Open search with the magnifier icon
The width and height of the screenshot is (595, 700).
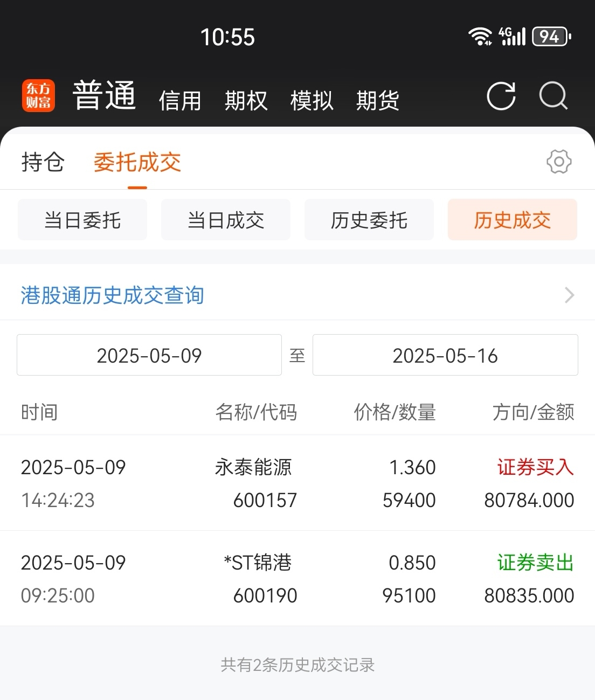pos(554,96)
